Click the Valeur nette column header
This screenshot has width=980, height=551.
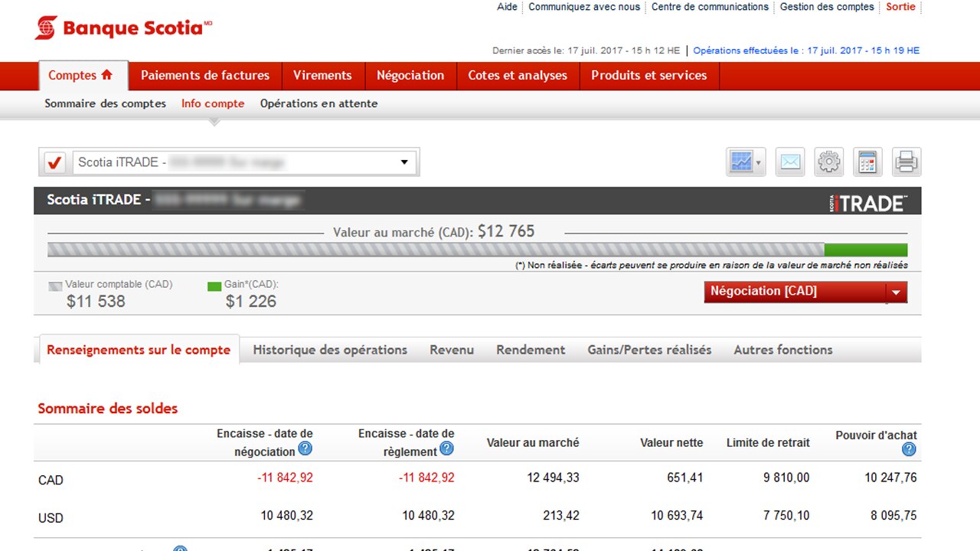pyautogui.click(x=672, y=442)
